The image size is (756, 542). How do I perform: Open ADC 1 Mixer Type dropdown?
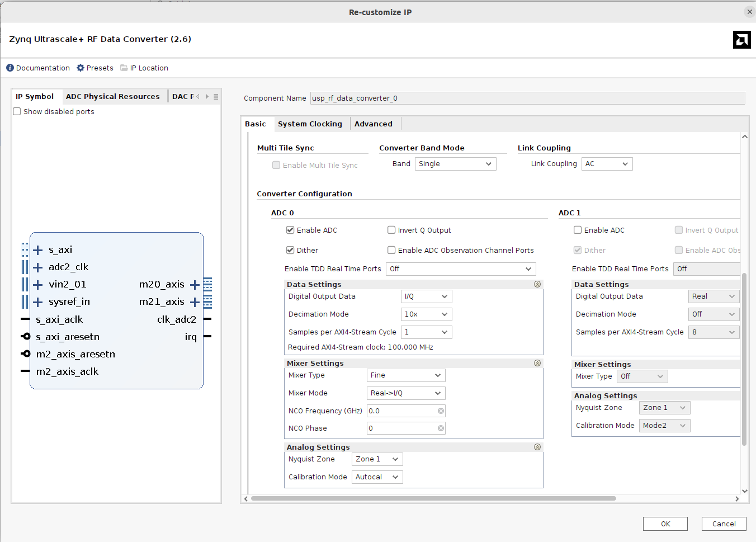642,376
